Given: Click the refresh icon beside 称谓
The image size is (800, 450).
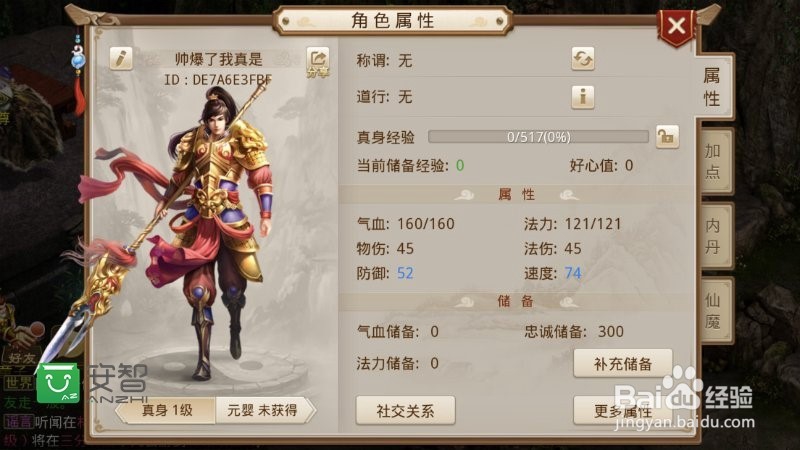Looking at the screenshot, I should click(x=583, y=59).
